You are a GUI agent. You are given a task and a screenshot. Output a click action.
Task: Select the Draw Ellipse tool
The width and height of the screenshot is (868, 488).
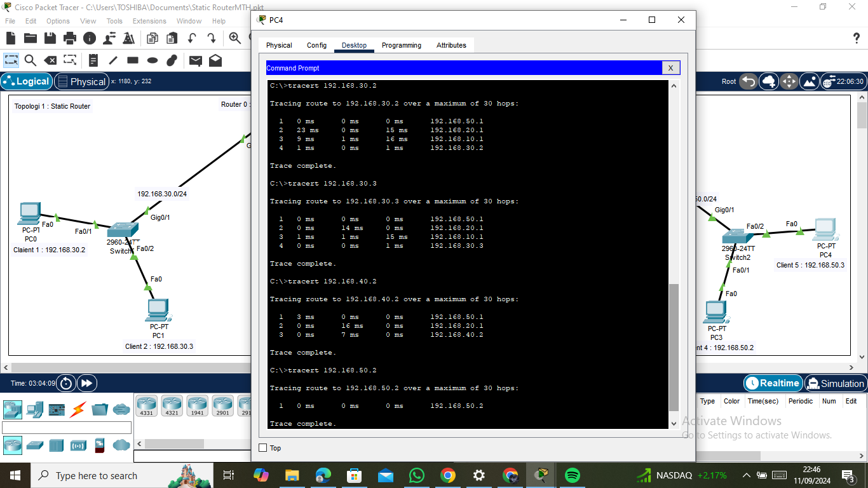tap(153, 60)
